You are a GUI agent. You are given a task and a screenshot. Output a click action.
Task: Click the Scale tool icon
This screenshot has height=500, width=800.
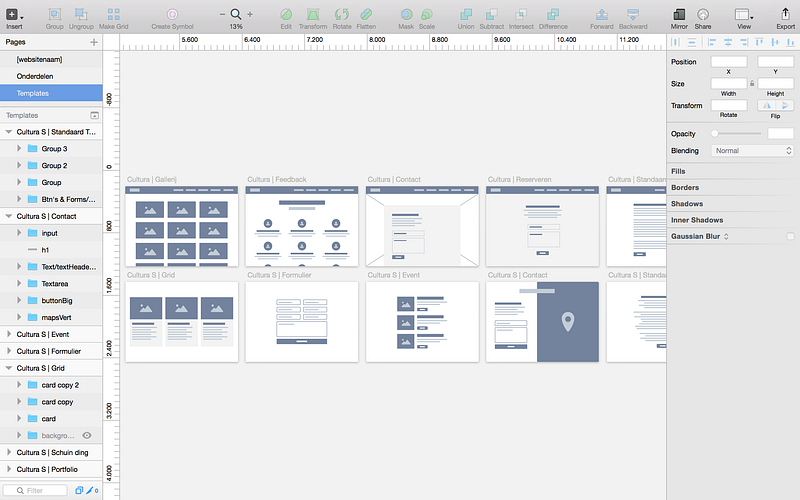[x=427, y=14]
